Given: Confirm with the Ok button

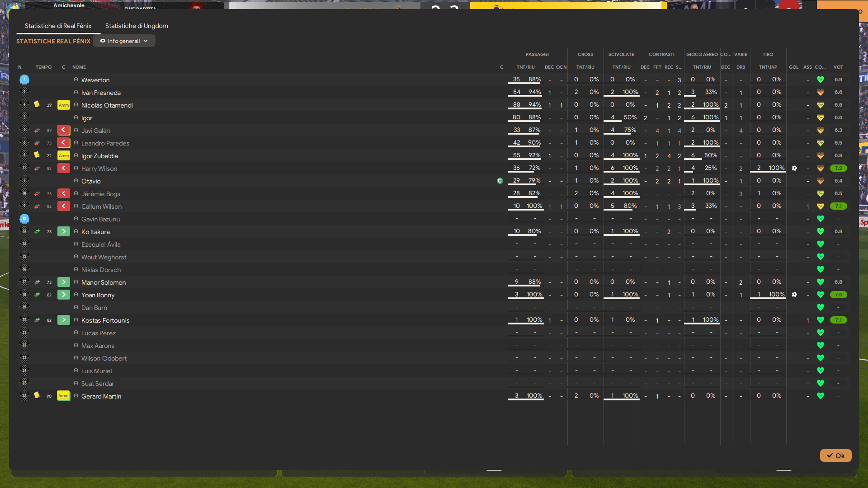Looking at the screenshot, I should point(835,455).
